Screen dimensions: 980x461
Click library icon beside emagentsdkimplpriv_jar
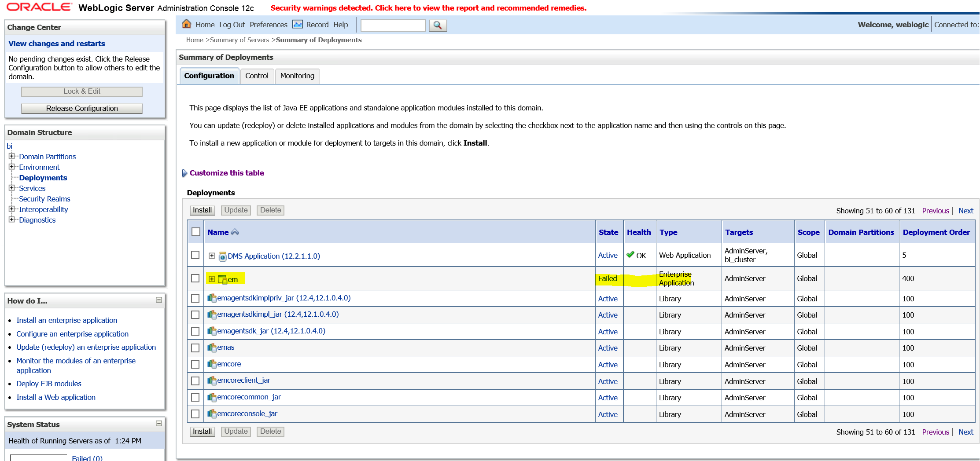(212, 298)
